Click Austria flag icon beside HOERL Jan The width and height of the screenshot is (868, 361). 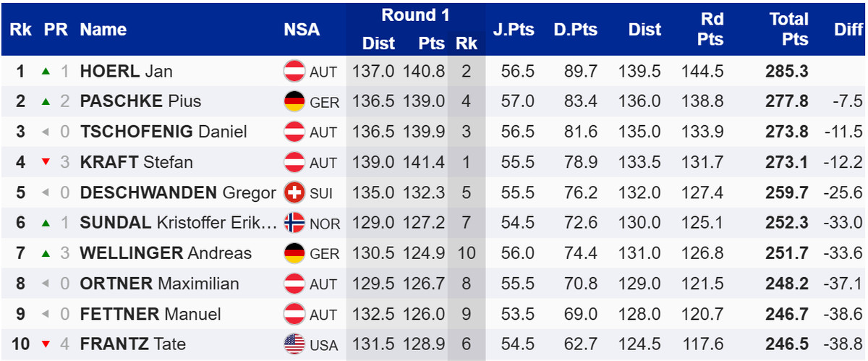[x=294, y=72]
